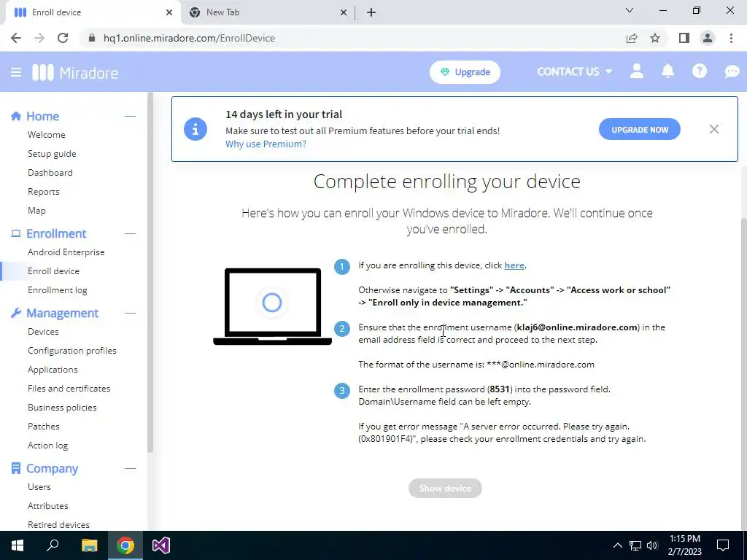Open Windows taskbar search
This screenshot has height=560, width=747.
click(53, 545)
